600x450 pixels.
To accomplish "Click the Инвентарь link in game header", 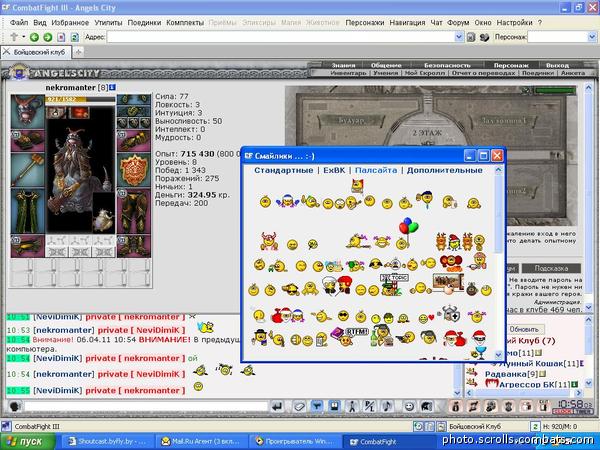I will tap(348, 73).
